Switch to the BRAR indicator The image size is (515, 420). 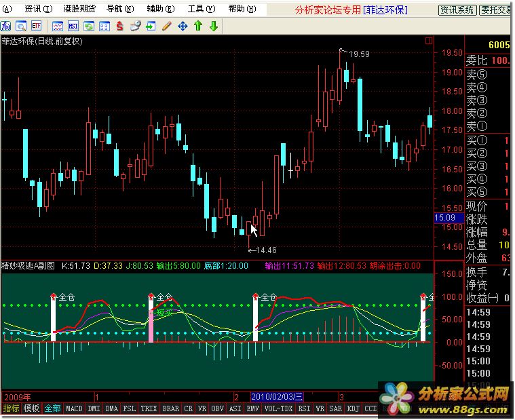coord(171,408)
